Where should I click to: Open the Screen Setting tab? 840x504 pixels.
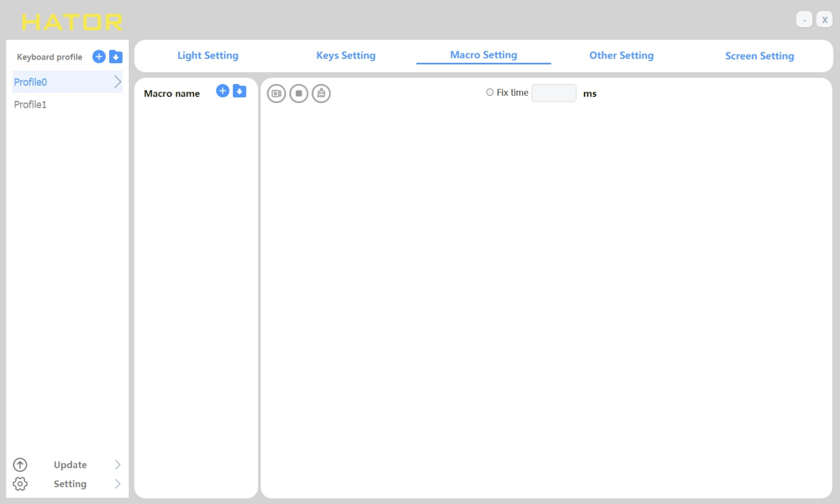(x=759, y=56)
